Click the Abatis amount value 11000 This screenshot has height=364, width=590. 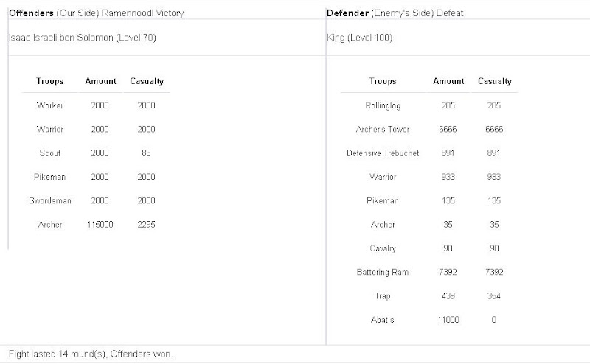point(449,320)
